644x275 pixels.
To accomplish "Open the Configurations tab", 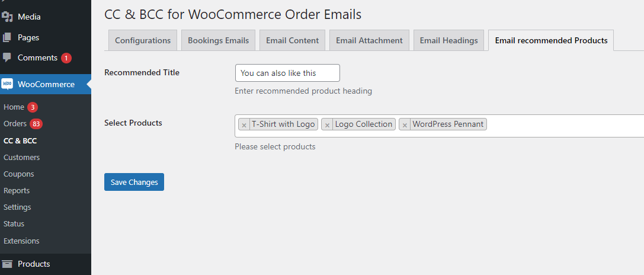I will click(143, 40).
